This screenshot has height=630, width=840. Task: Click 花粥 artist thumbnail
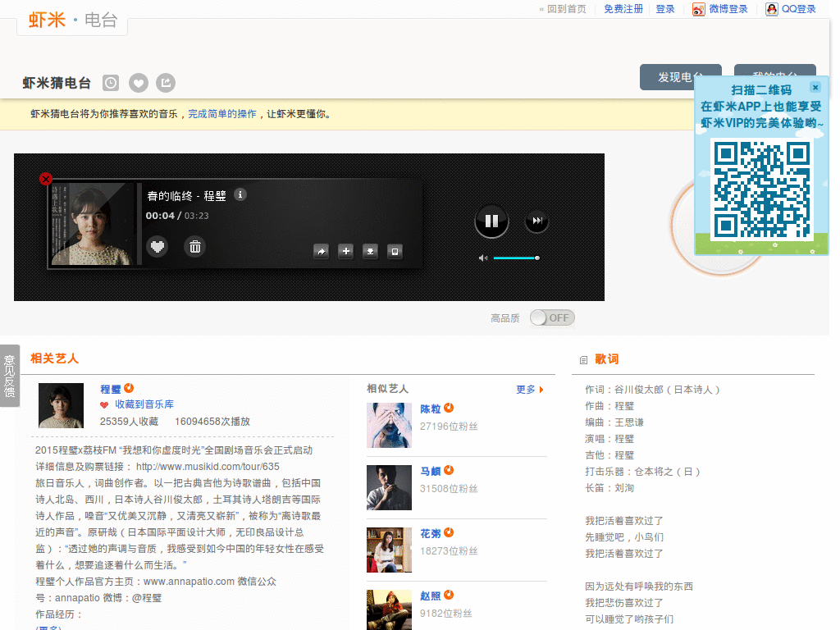pyautogui.click(x=389, y=550)
